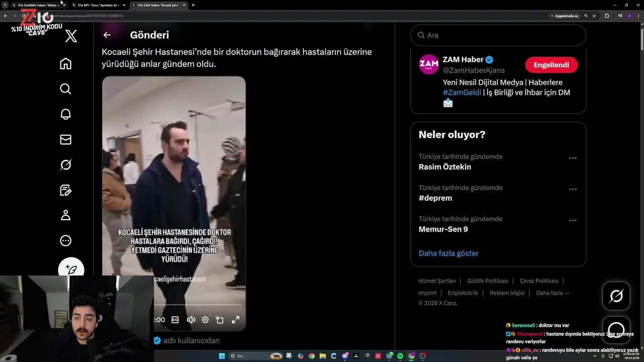Open the browser extensions puzzle icon
The image size is (644, 362).
tap(606, 16)
